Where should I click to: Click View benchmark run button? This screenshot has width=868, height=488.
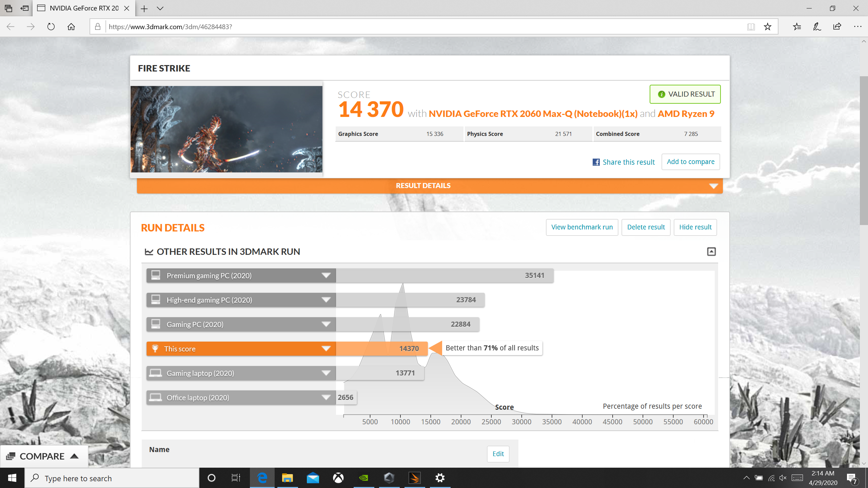[x=582, y=227]
